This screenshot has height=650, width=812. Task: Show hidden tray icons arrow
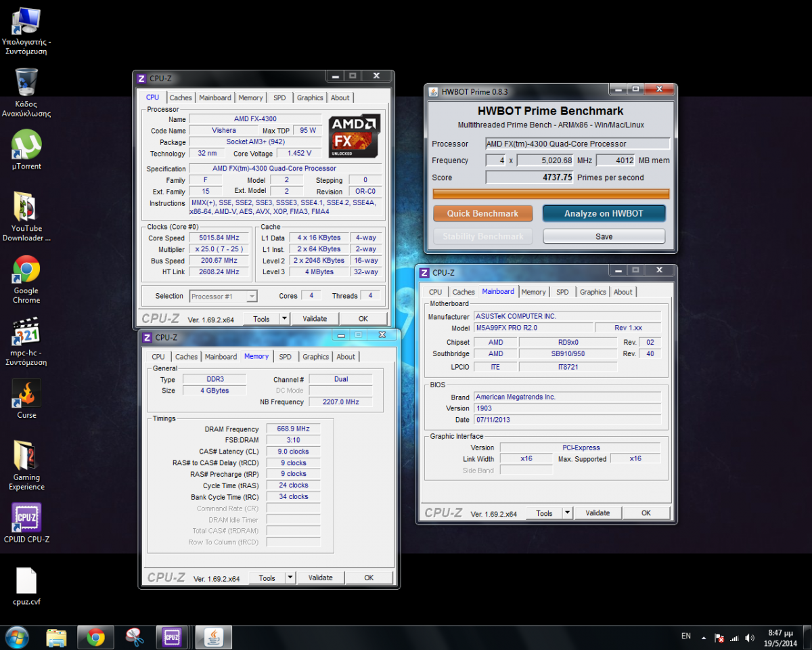point(705,638)
